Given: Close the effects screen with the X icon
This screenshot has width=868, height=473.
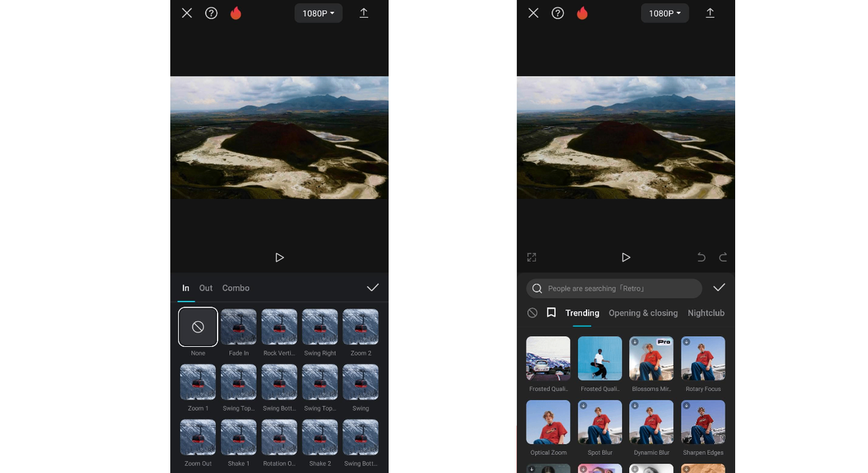Looking at the screenshot, I should pyautogui.click(x=534, y=13).
